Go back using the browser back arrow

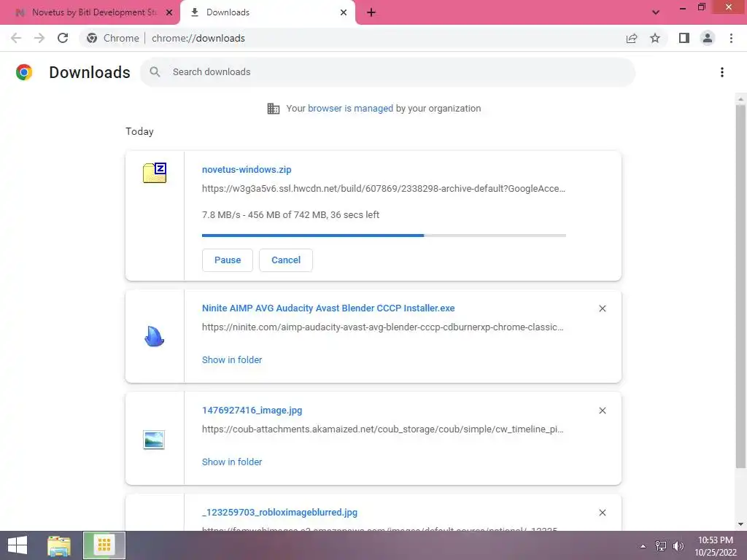coord(16,38)
